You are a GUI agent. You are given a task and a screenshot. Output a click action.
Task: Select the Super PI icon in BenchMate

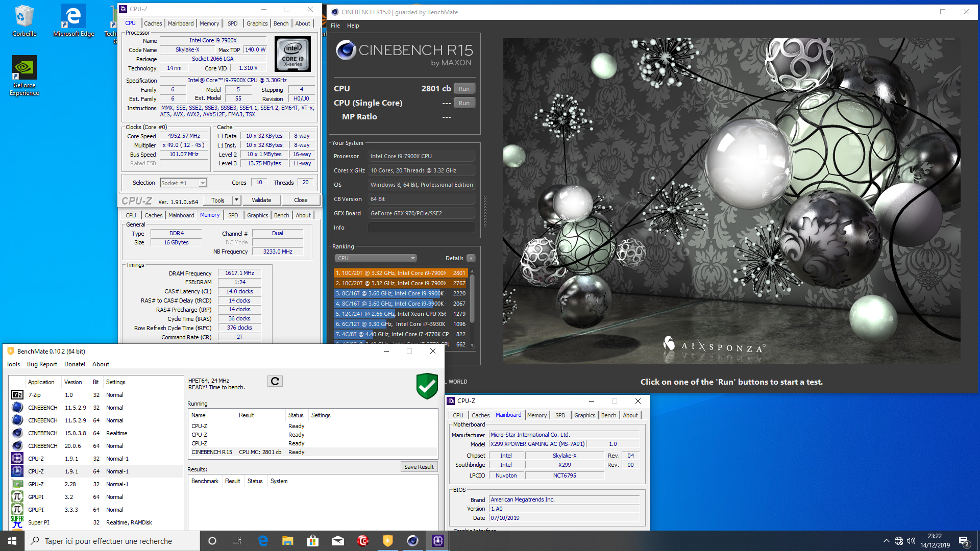pos(17,522)
